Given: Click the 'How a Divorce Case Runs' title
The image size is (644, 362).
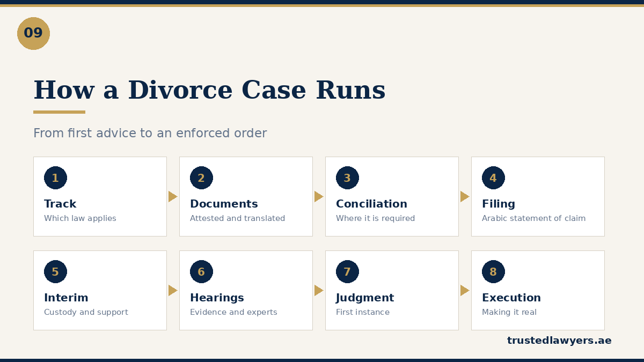Looking at the screenshot, I should [209, 90].
